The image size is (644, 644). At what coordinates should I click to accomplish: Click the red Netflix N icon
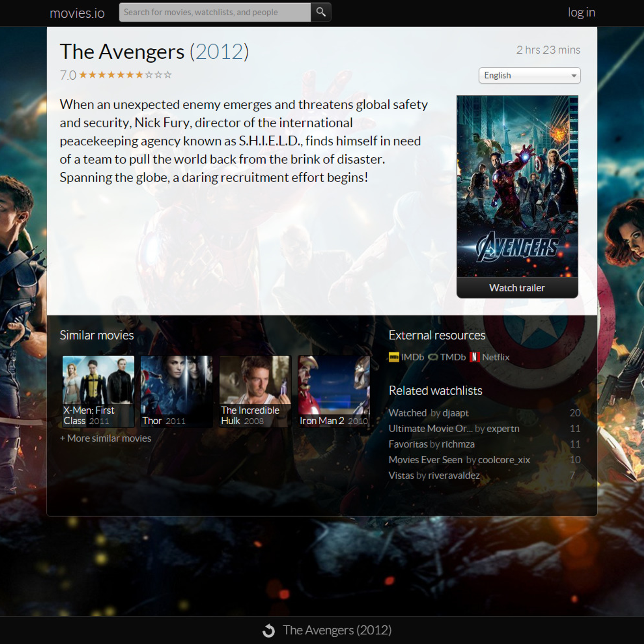point(475,357)
